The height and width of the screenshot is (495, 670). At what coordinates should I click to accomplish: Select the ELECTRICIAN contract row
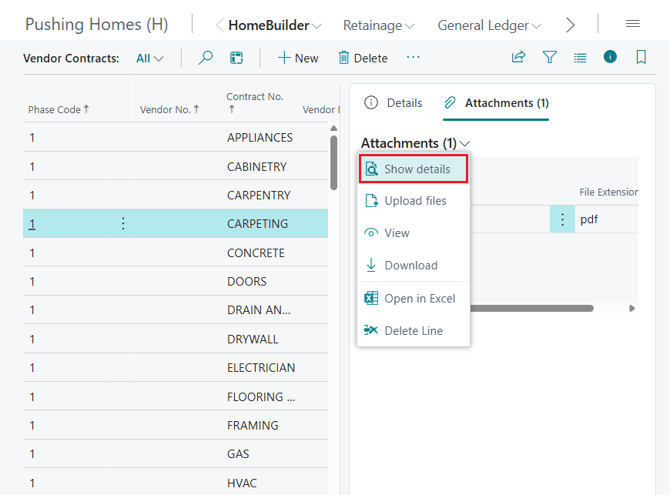(175, 368)
